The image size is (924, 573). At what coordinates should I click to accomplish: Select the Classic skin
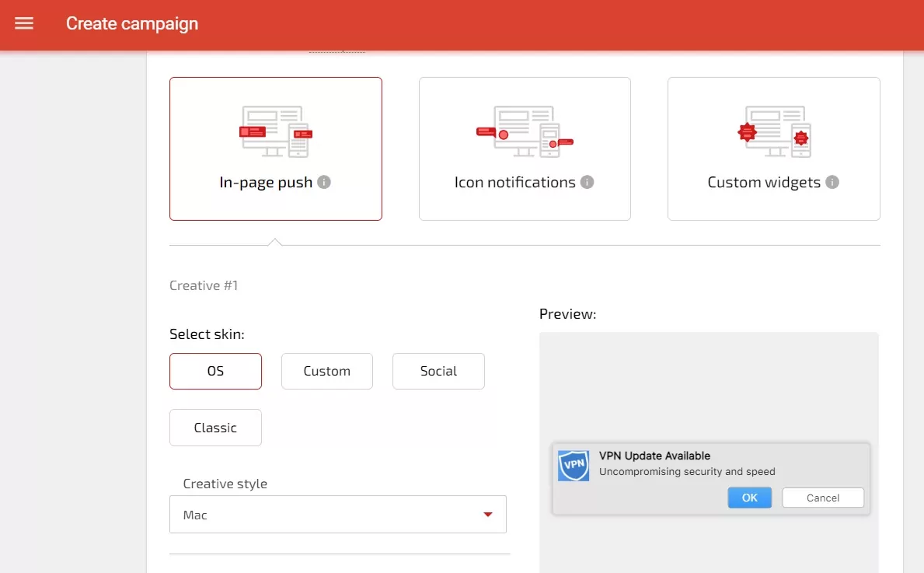(x=215, y=427)
